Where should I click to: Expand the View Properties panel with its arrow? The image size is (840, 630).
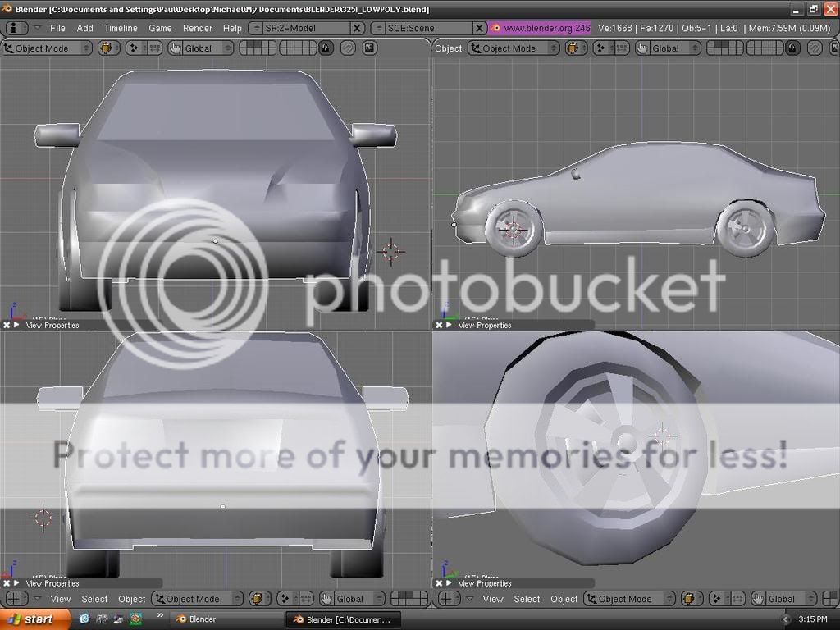coord(16,325)
